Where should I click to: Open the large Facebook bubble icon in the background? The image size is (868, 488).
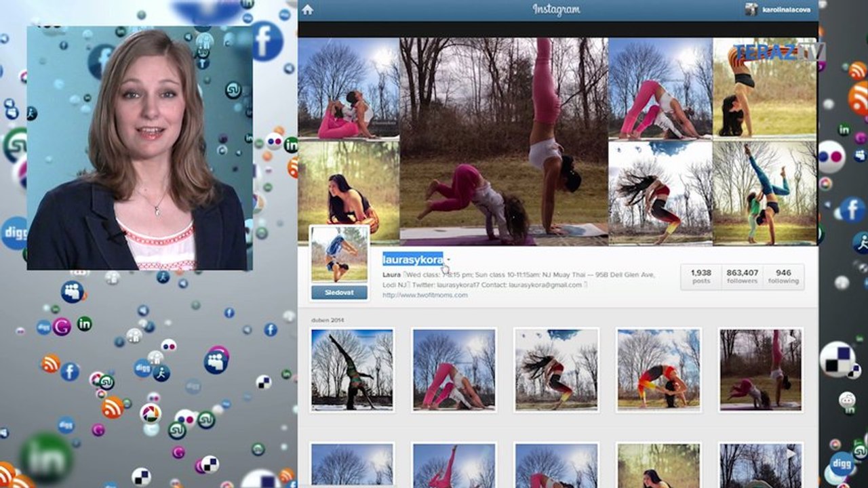[x=267, y=41]
